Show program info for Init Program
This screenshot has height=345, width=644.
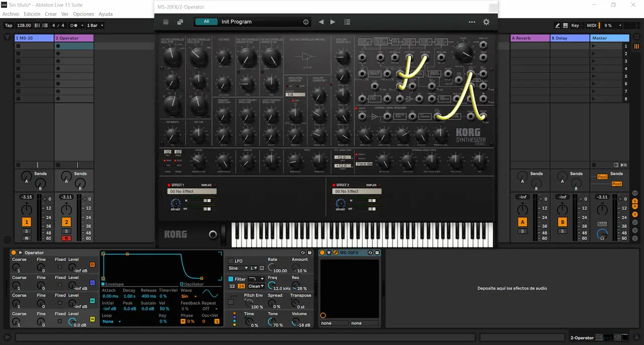[x=305, y=22]
